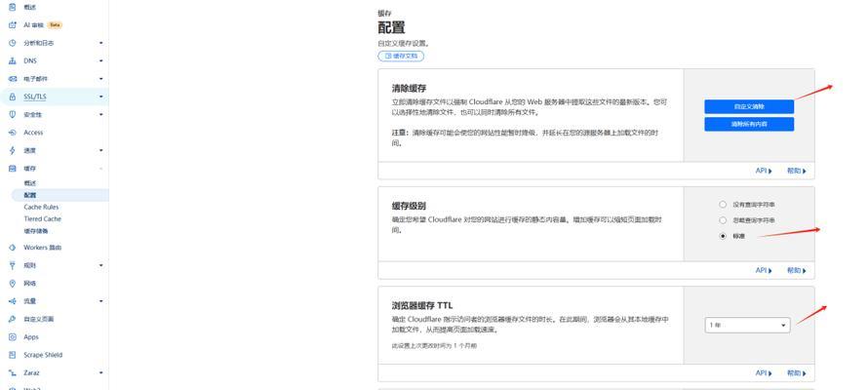This screenshot has height=390, width=868.
Task: Click the Zaraz icon in sidebar
Action: coord(12,372)
